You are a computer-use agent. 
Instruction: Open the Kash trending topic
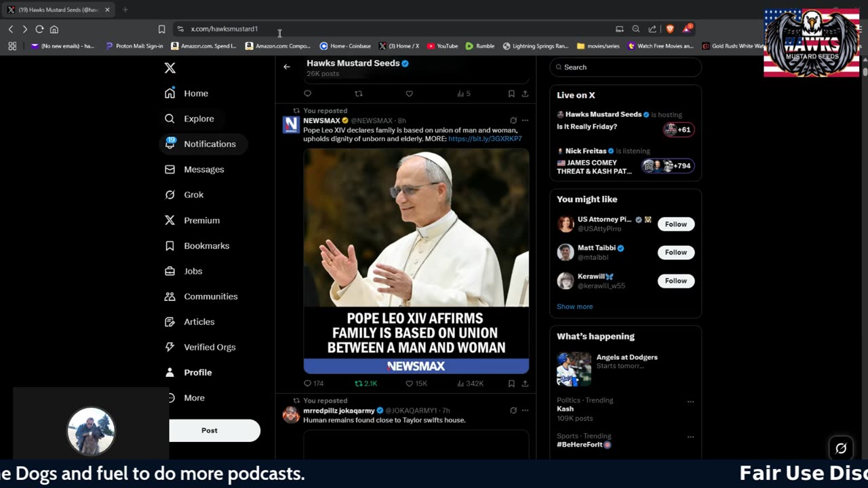tap(566, 409)
